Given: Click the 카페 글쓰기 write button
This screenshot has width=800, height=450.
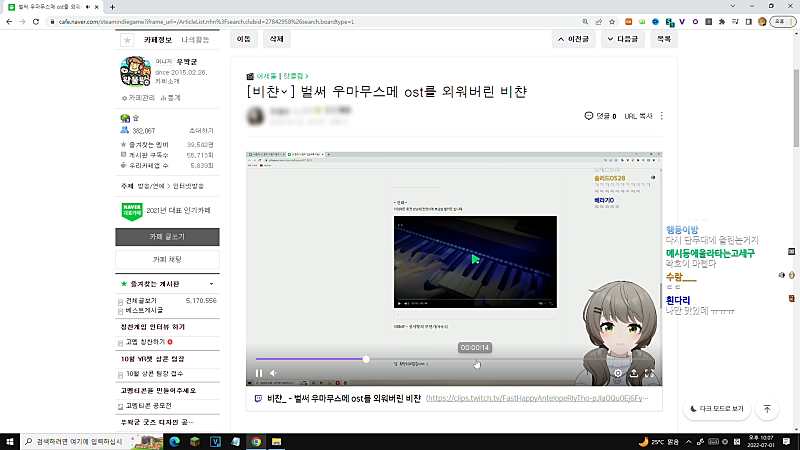Looking at the screenshot, I should tap(166, 237).
